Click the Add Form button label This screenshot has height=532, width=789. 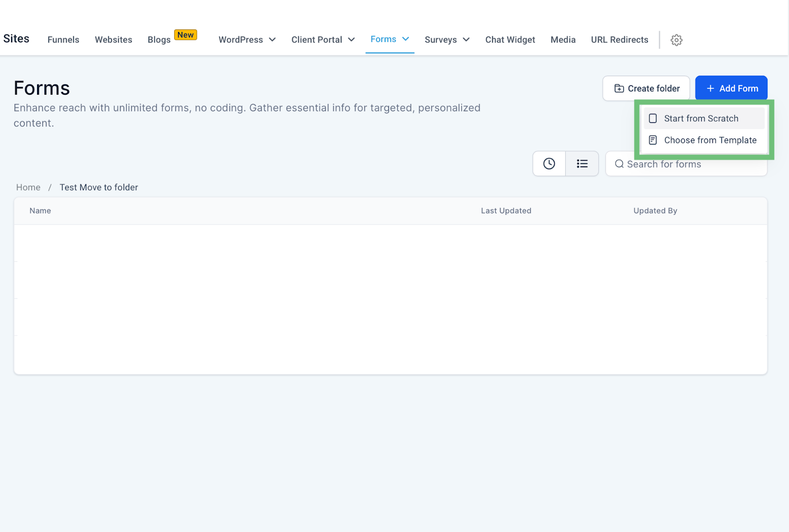[738, 89]
